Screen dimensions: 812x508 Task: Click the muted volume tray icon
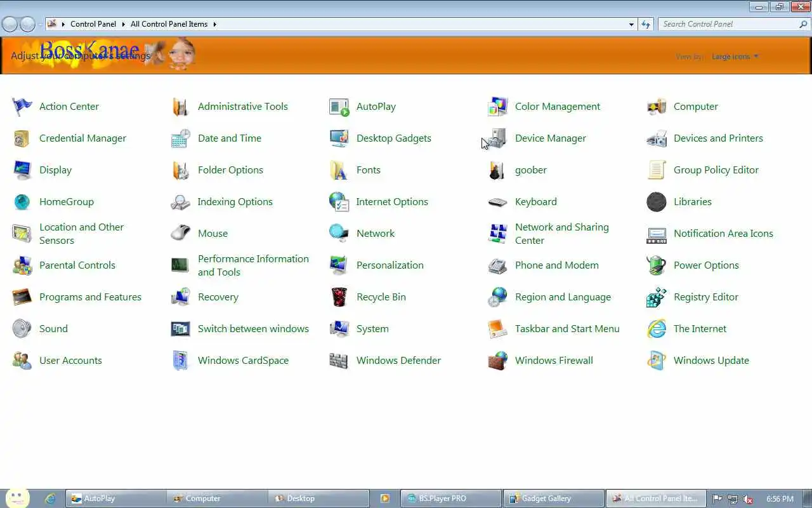(748, 499)
